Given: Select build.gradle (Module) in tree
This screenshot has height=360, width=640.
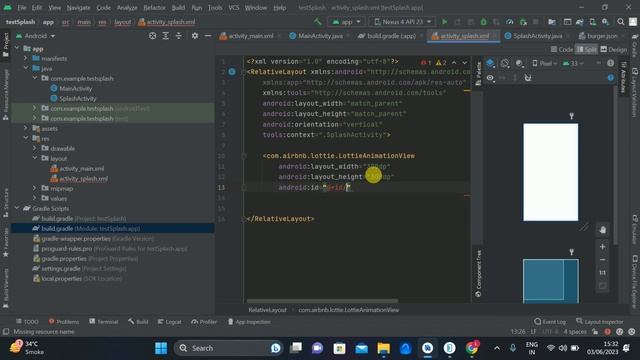Looking at the screenshot, I should pyautogui.click(x=91, y=229).
